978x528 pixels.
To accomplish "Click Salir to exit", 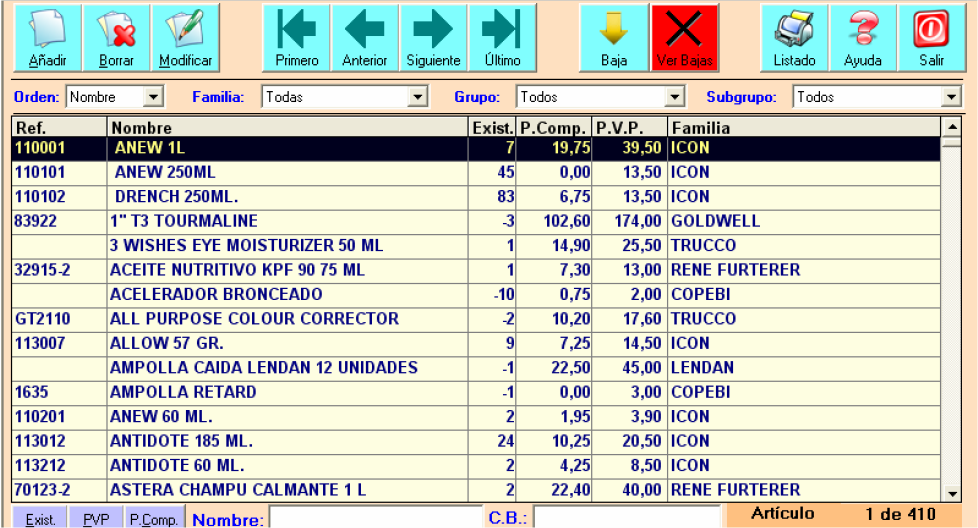I will point(931,37).
